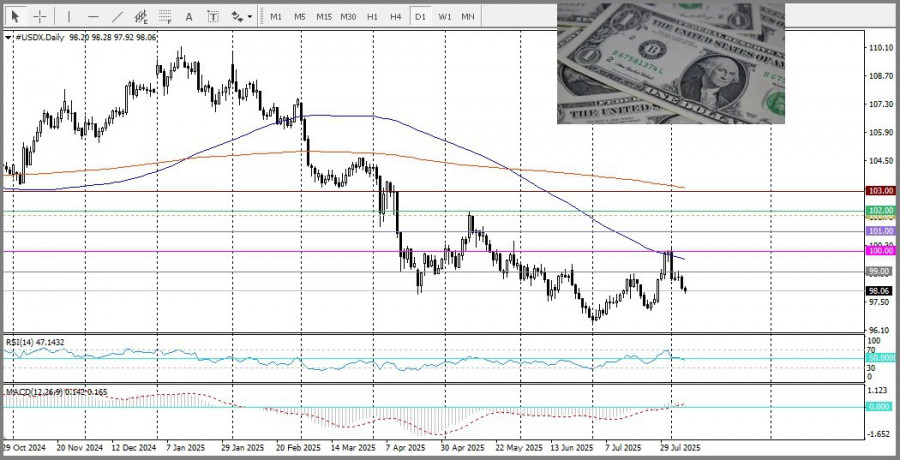
Task: Click the 29 Jul 2025 date label
Action: 680,447
